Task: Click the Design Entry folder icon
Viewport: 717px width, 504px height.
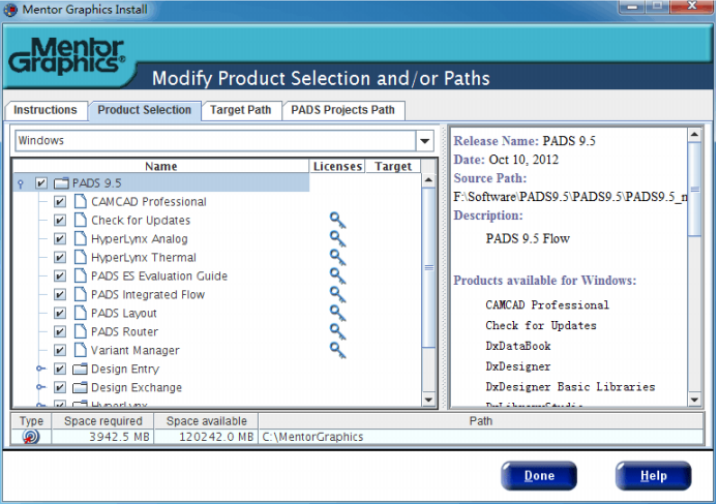Action: [x=79, y=369]
